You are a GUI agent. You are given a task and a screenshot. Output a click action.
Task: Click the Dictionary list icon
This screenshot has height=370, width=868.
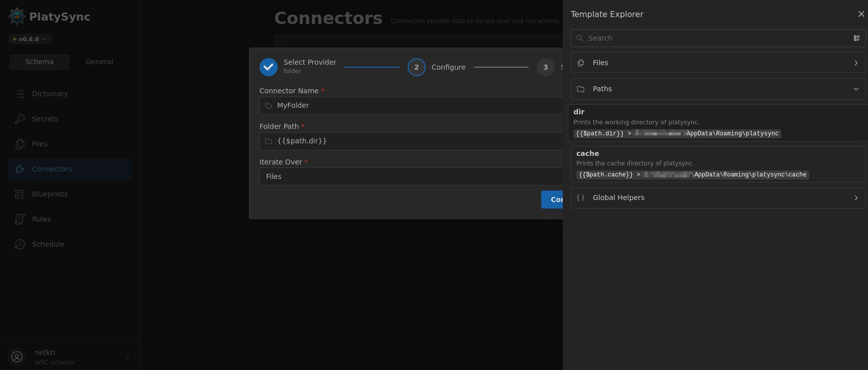coord(20,94)
